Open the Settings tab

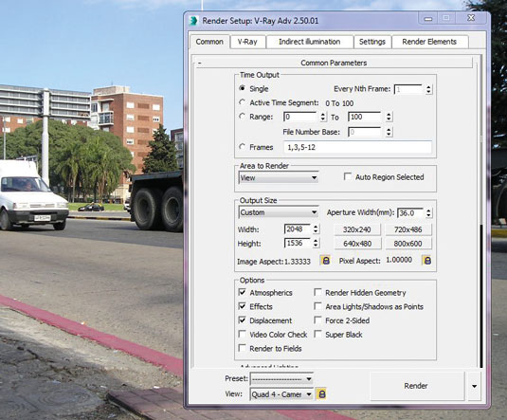tap(372, 42)
